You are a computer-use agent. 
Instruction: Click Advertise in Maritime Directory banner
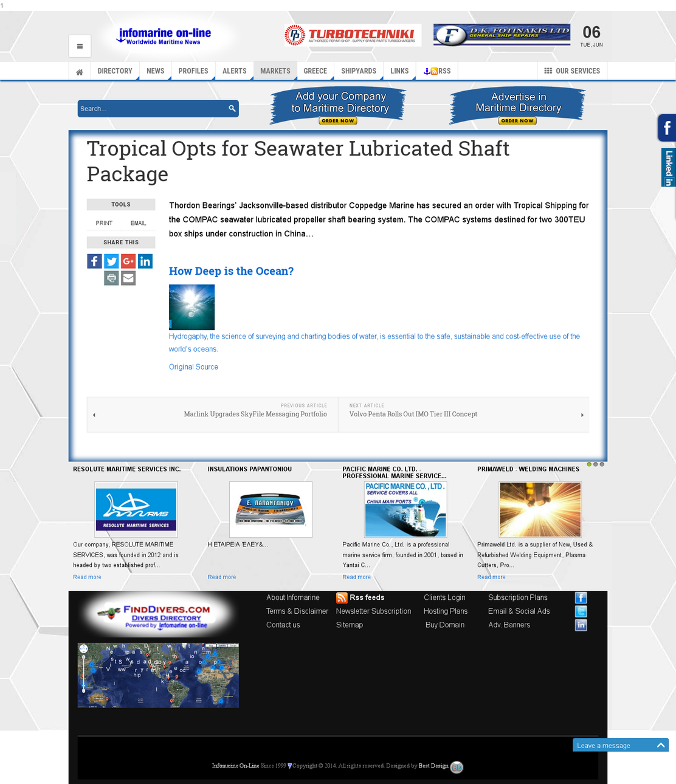518,106
